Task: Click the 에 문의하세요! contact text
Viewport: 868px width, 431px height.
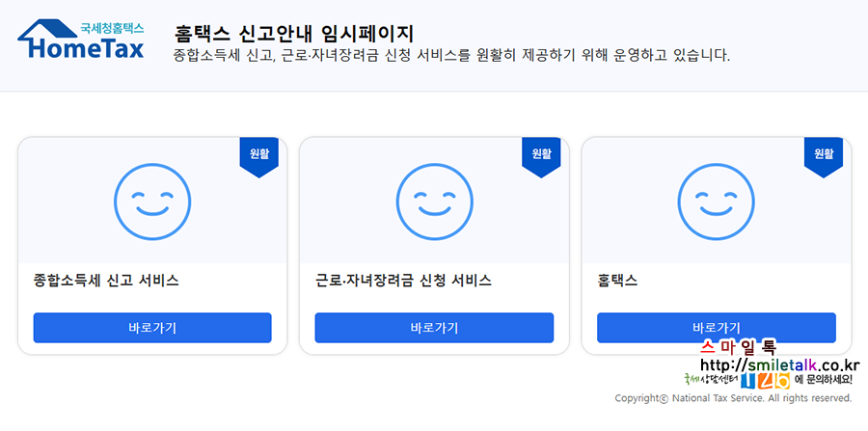Action: [824, 380]
